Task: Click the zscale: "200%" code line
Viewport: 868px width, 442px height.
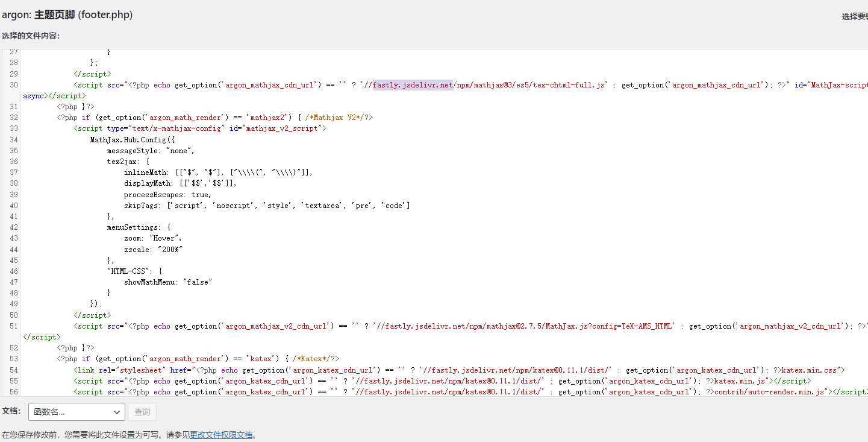Action: (154, 249)
